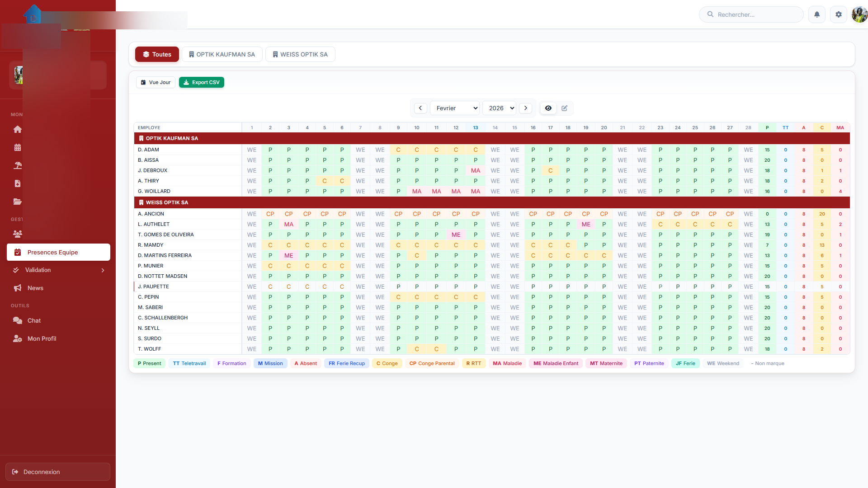868x488 pixels.
Task: Click the beach umbrella leave icon
Action: click(x=18, y=165)
